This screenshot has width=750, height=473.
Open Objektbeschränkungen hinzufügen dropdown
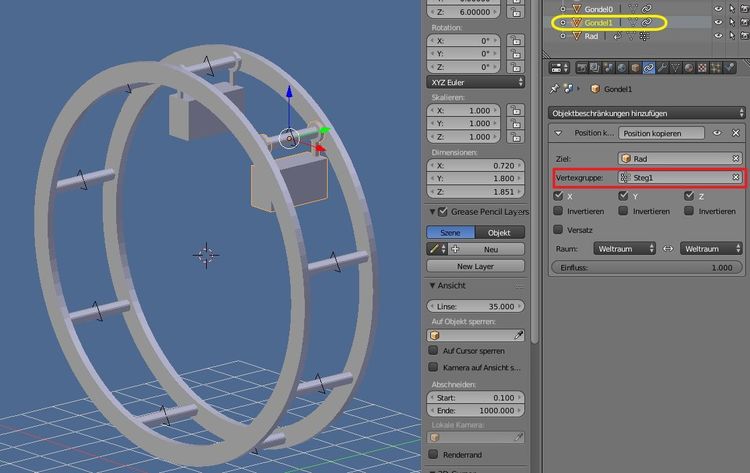[647, 113]
